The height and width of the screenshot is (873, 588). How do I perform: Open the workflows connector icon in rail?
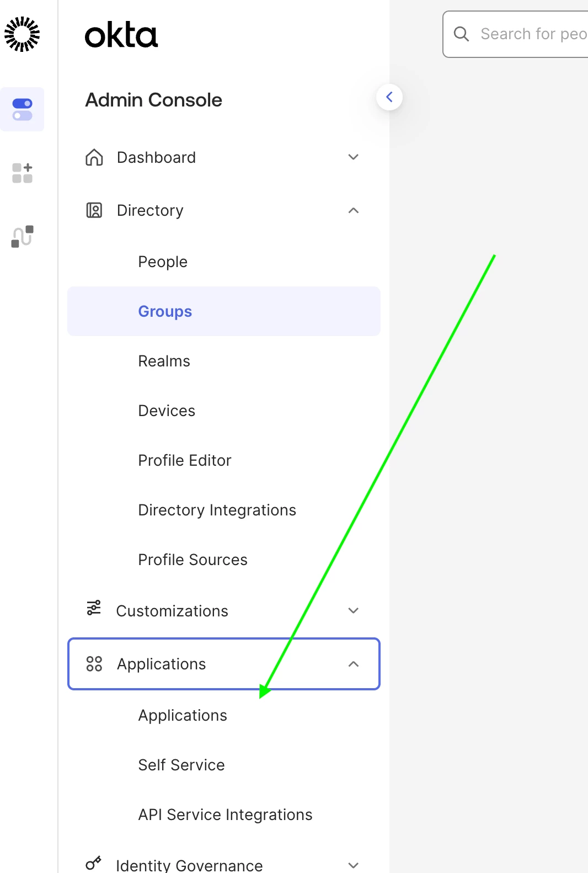point(22,236)
